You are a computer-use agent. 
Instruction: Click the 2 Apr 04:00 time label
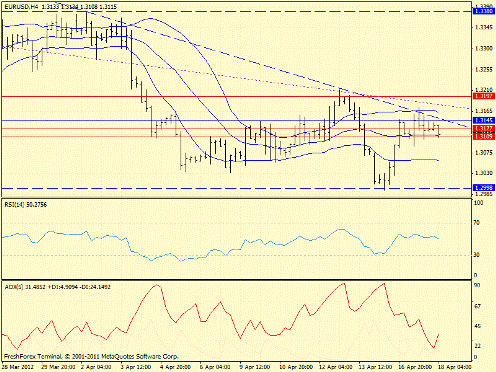(x=96, y=367)
